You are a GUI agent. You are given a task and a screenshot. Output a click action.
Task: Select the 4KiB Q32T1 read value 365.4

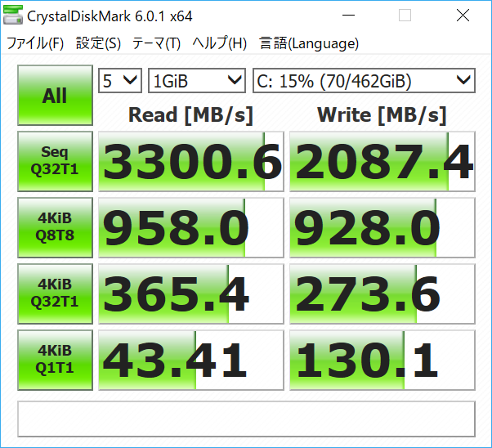point(191,293)
